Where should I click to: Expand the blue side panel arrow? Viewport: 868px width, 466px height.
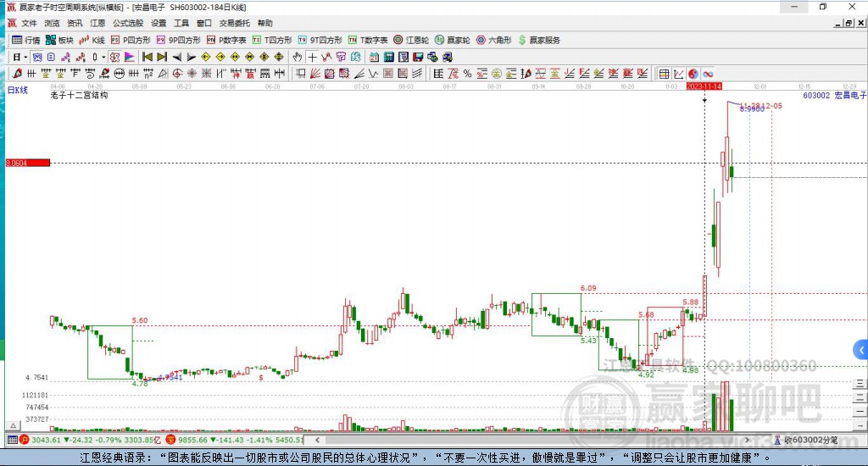pos(861,350)
